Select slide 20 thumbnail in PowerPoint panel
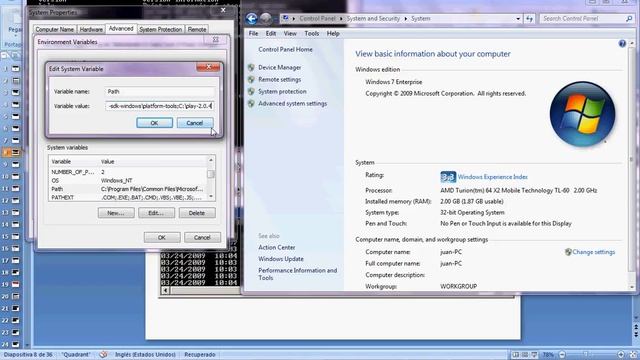This screenshot has width=640, height=360. [x=16, y=296]
